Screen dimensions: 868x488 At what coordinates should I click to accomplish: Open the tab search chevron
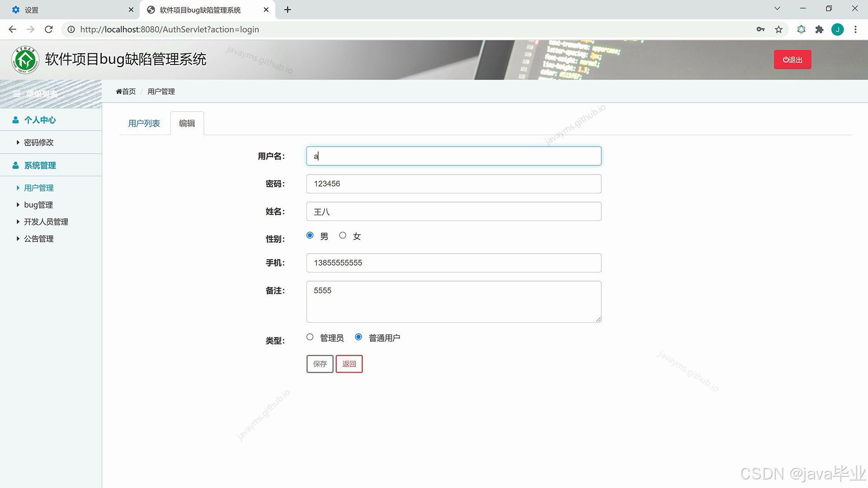point(777,9)
